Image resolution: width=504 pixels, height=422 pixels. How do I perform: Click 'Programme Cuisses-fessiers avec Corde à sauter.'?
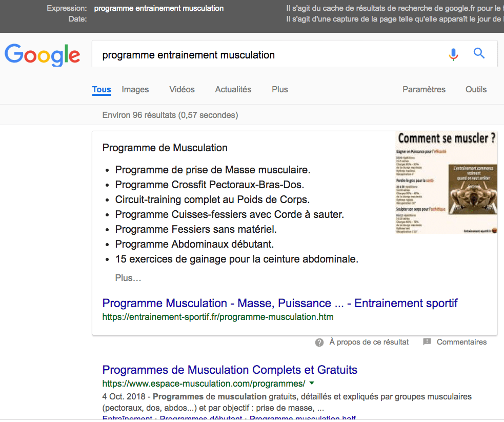pos(230,214)
